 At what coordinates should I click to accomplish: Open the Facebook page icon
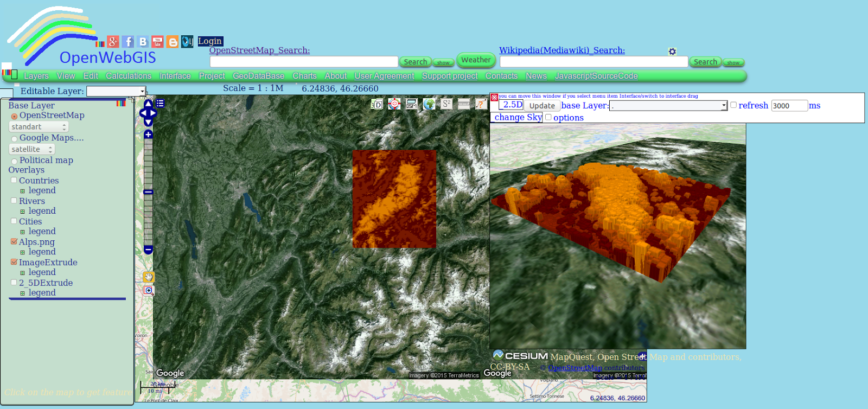128,42
